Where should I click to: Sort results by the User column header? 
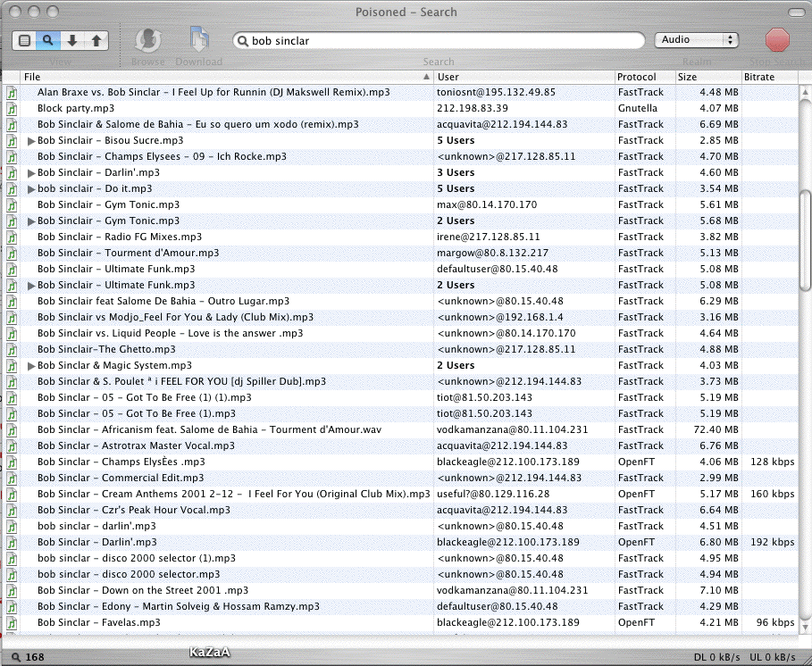(524, 77)
